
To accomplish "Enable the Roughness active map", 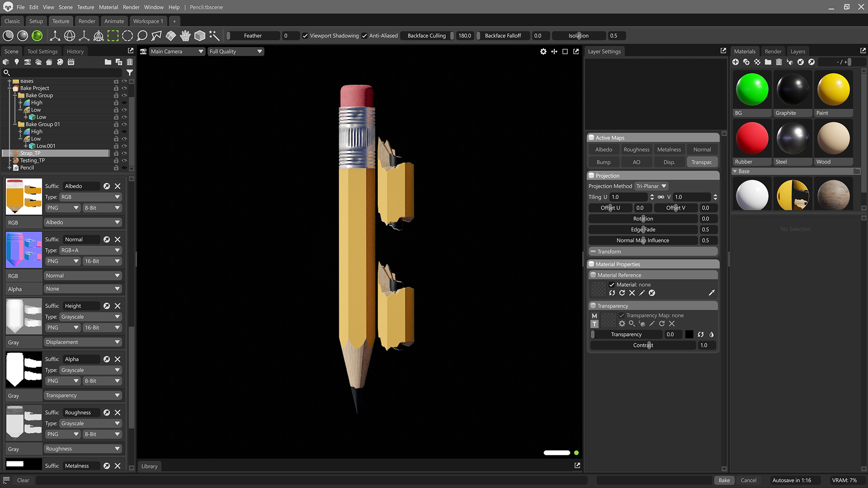I will coord(636,150).
